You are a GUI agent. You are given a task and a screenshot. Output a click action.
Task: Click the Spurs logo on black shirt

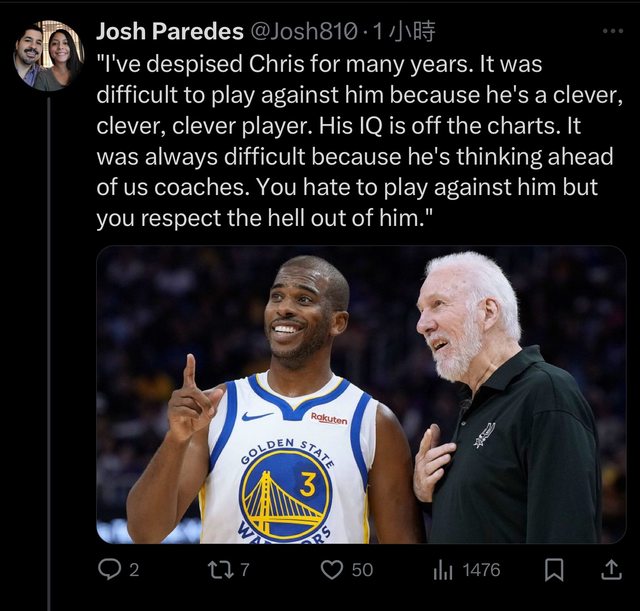point(484,434)
